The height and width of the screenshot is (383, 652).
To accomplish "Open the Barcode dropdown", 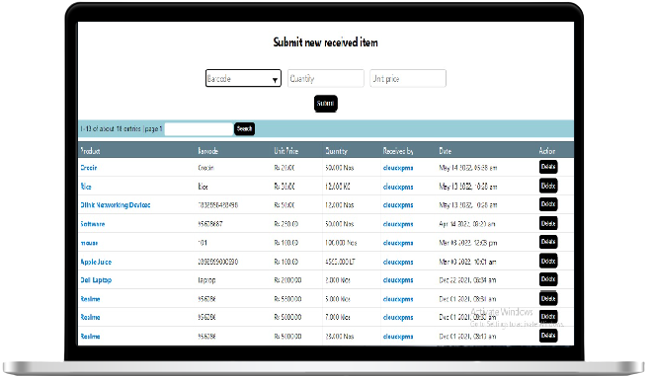I will click(243, 78).
